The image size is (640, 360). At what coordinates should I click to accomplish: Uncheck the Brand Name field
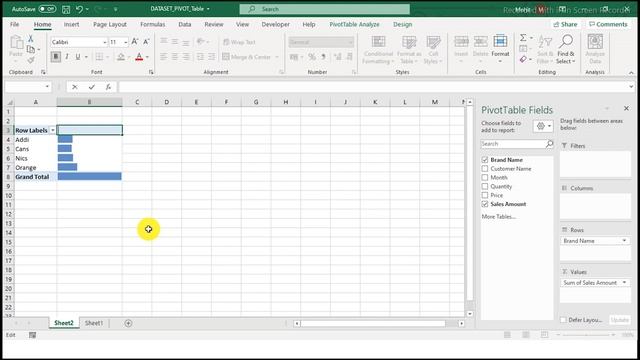tap(484, 160)
